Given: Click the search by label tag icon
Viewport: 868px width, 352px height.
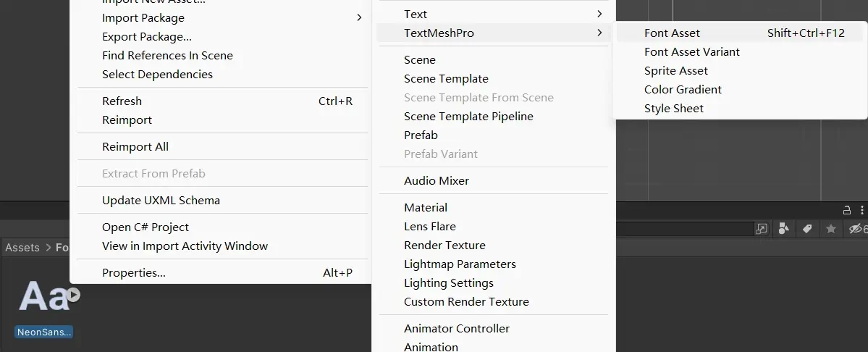Looking at the screenshot, I should point(807,229).
